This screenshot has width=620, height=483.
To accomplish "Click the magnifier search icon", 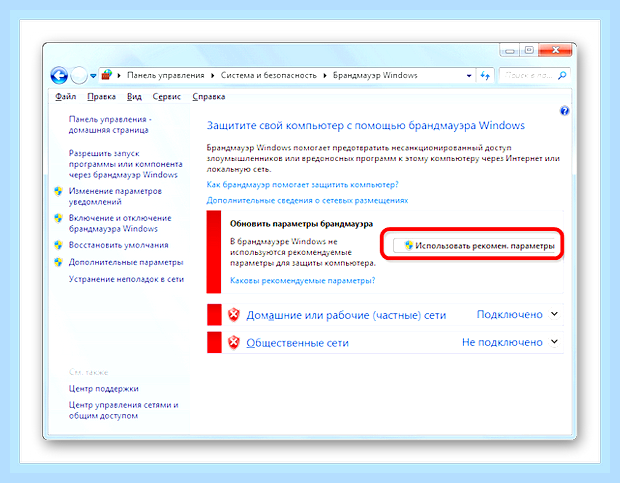I will click(x=562, y=75).
